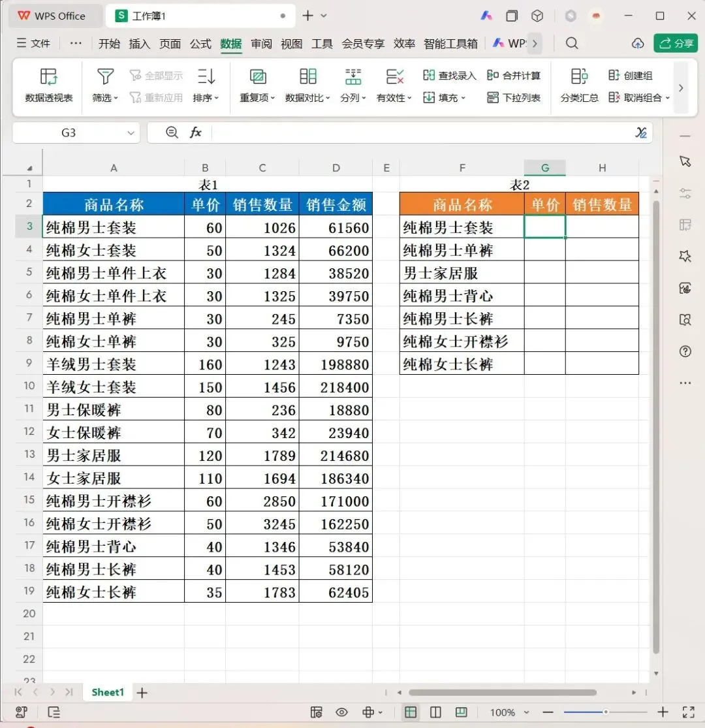Click the Text to Columns (分列) icon

[x=353, y=76]
